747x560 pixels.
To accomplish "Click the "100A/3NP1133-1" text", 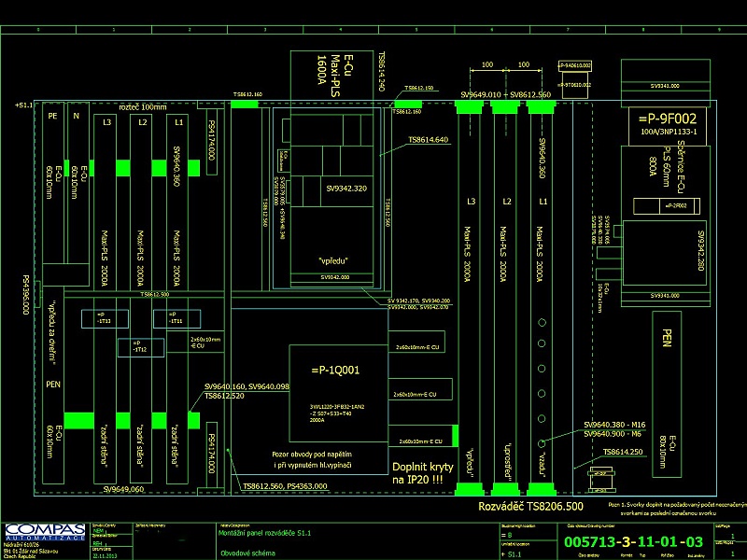I will 669,132.
